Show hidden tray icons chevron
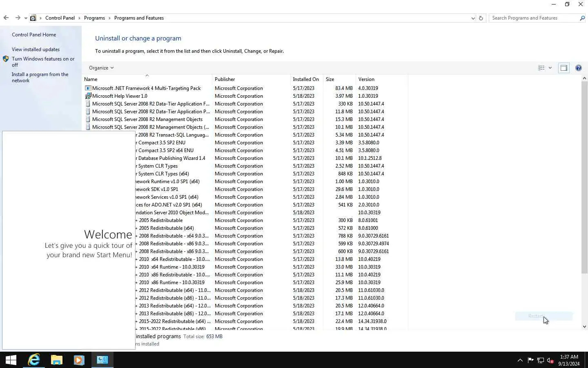The width and height of the screenshot is (588, 368). [x=520, y=360]
